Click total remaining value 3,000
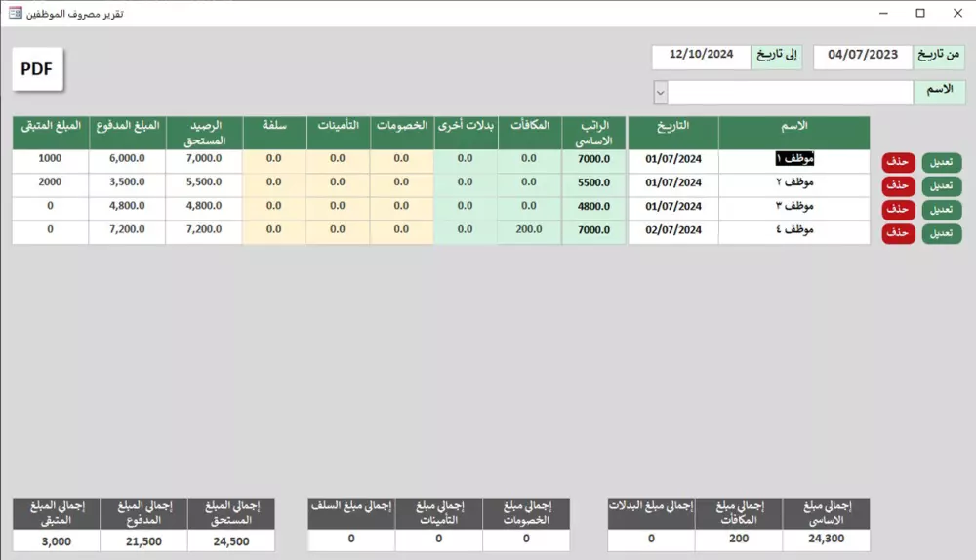Viewport: 976px width, 560px height. click(x=57, y=540)
